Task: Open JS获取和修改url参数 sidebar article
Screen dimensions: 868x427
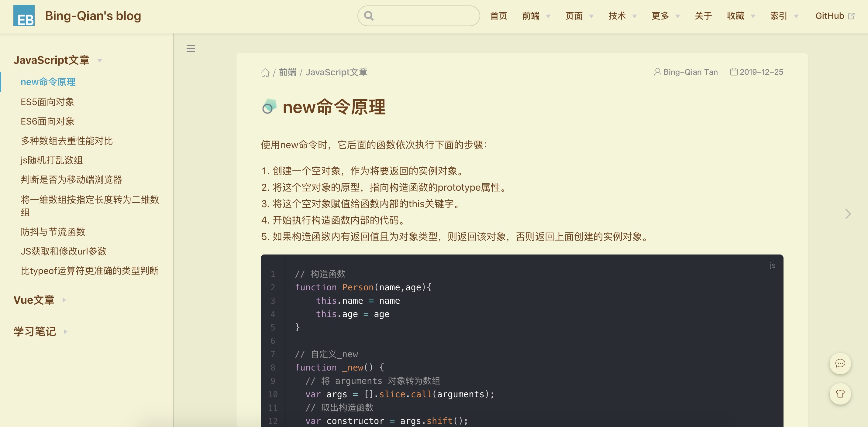Action: pyautogui.click(x=64, y=251)
